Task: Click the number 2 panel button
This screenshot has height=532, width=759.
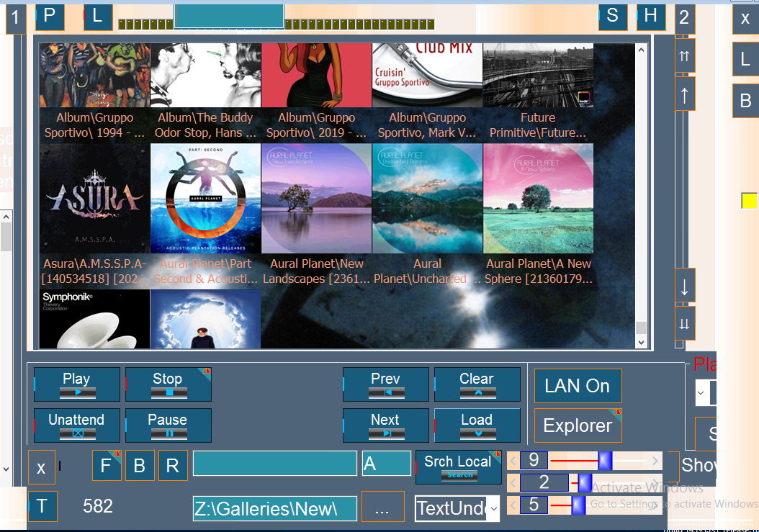Action: coord(685,19)
